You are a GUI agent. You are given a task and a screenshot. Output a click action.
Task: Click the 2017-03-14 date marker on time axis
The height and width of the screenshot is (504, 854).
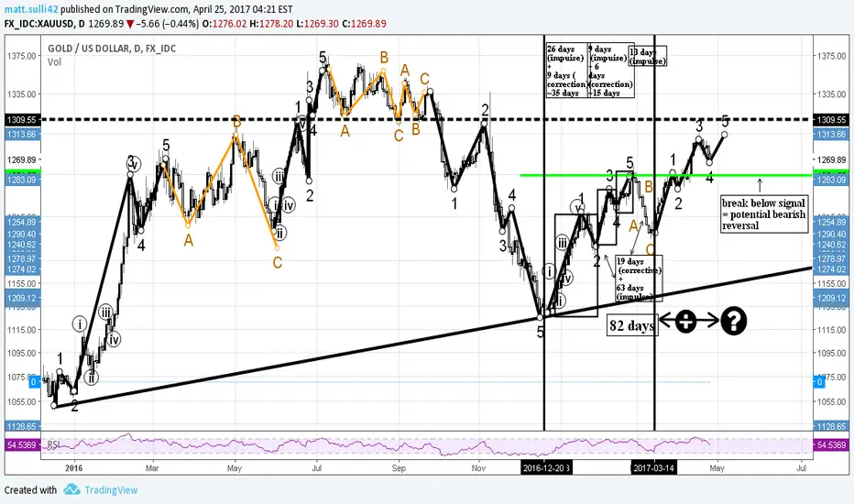tap(653, 468)
